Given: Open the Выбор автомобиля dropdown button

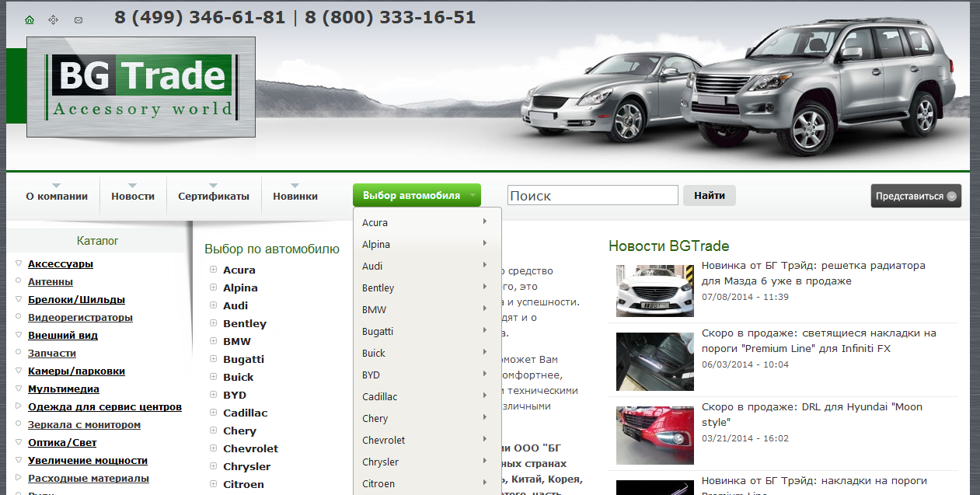Looking at the screenshot, I should click(417, 196).
